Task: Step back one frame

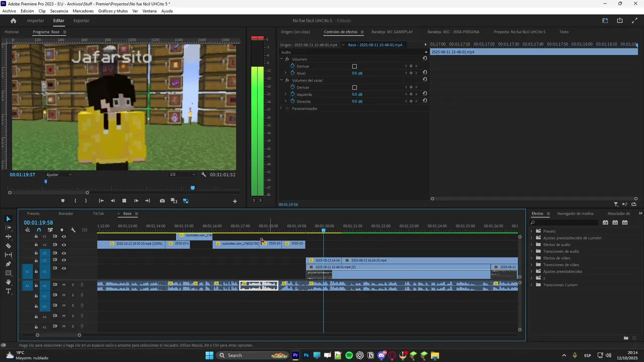Action: (x=113, y=201)
